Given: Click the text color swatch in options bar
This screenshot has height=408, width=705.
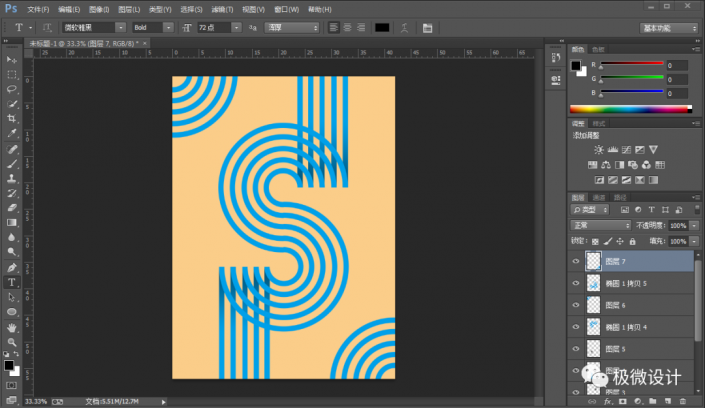Looking at the screenshot, I should pyautogui.click(x=382, y=27).
